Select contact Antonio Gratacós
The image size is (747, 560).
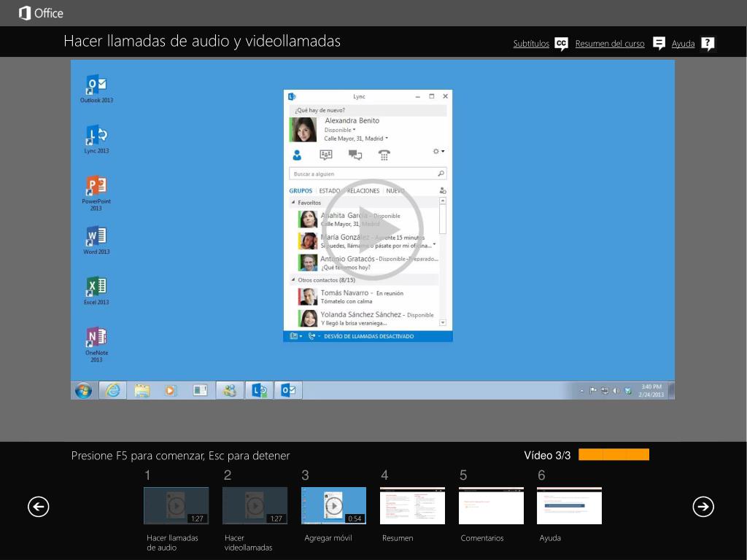point(364,262)
